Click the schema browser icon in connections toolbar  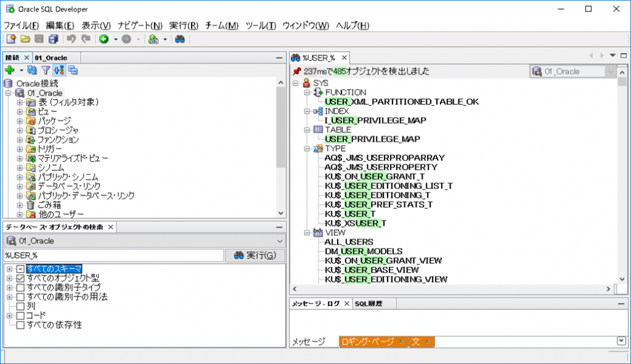(x=59, y=70)
